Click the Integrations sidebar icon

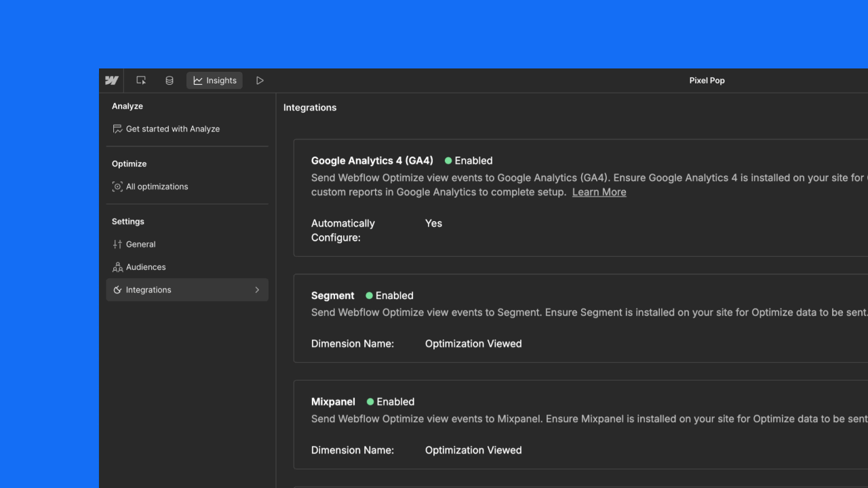117,290
